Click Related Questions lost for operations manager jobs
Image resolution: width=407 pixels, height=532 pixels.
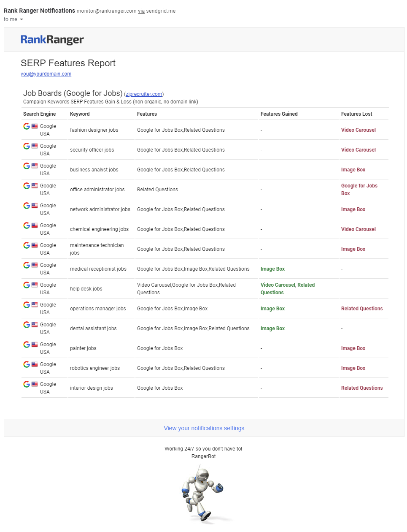pos(361,309)
